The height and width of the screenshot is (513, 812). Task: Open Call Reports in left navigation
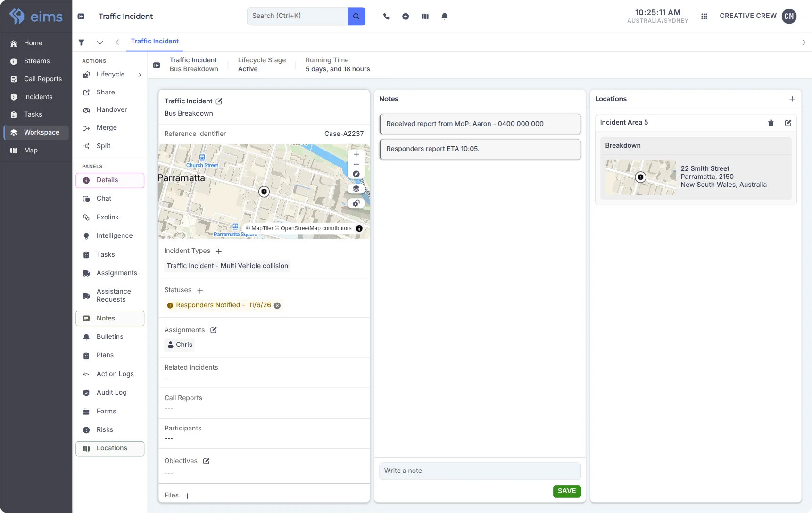pos(36,79)
